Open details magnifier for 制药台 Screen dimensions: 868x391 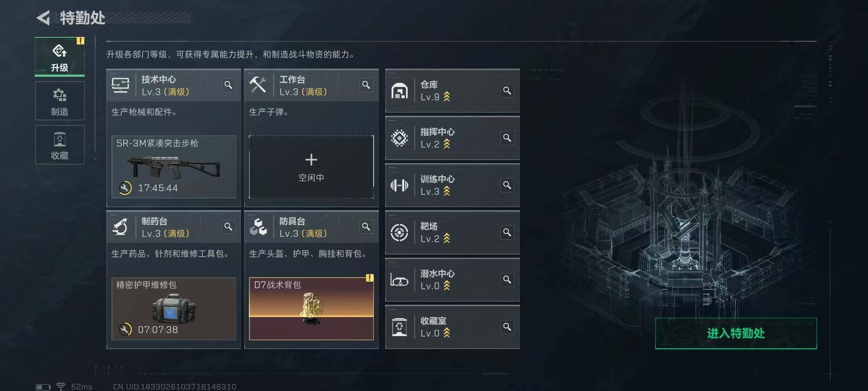point(228,227)
